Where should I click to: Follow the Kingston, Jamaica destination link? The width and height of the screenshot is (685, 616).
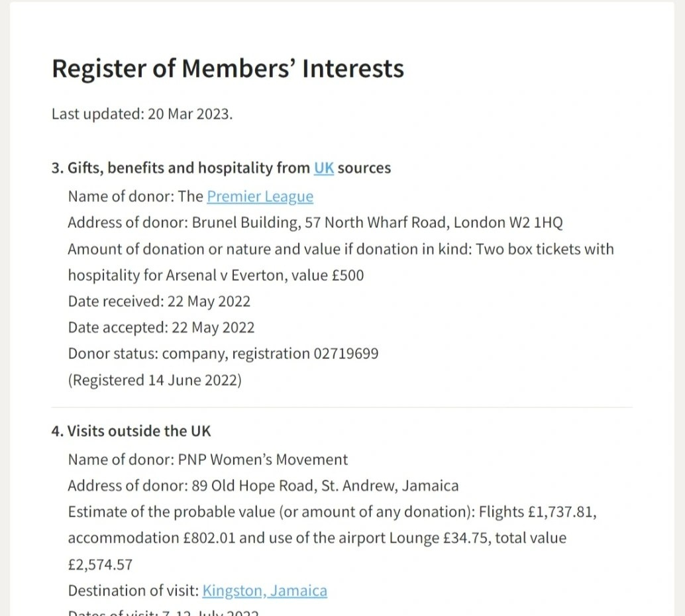coord(264,591)
